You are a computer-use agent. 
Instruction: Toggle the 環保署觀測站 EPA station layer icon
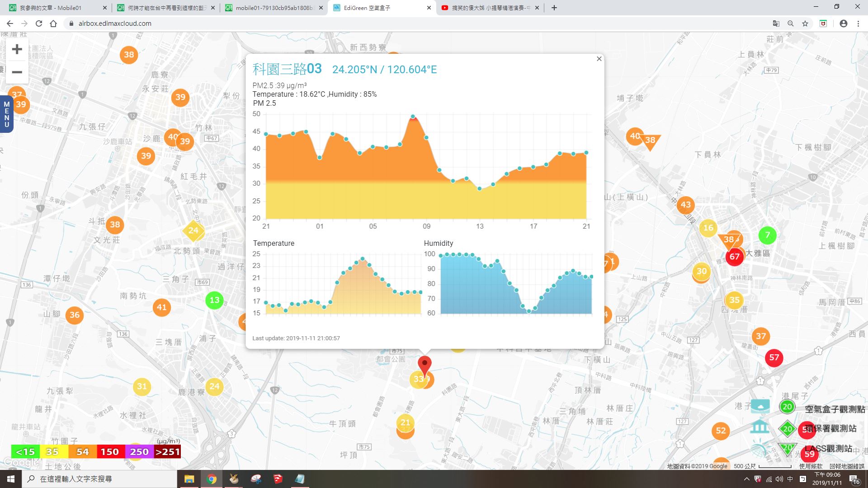pos(760,426)
